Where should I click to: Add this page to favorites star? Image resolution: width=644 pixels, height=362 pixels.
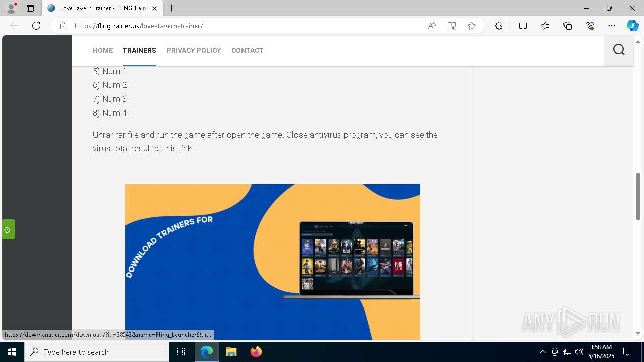click(x=472, y=26)
